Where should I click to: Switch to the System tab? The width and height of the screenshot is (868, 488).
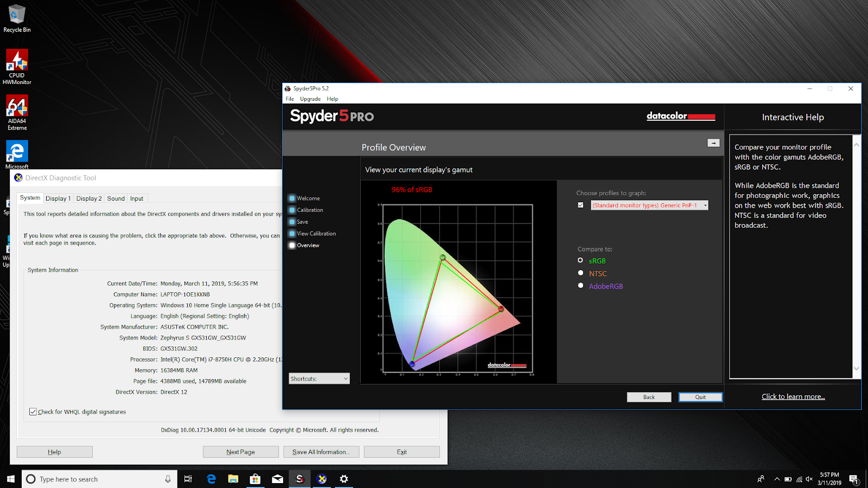(30, 198)
